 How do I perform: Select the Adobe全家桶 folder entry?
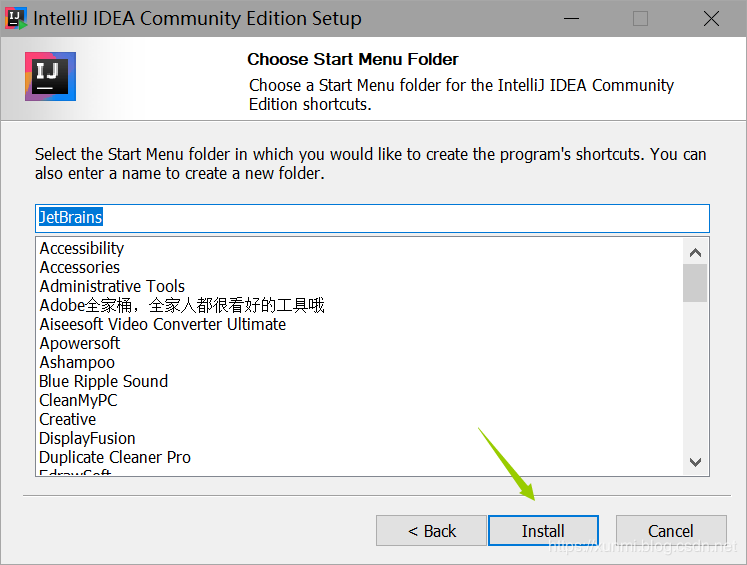pyautogui.click(x=182, y=305)
